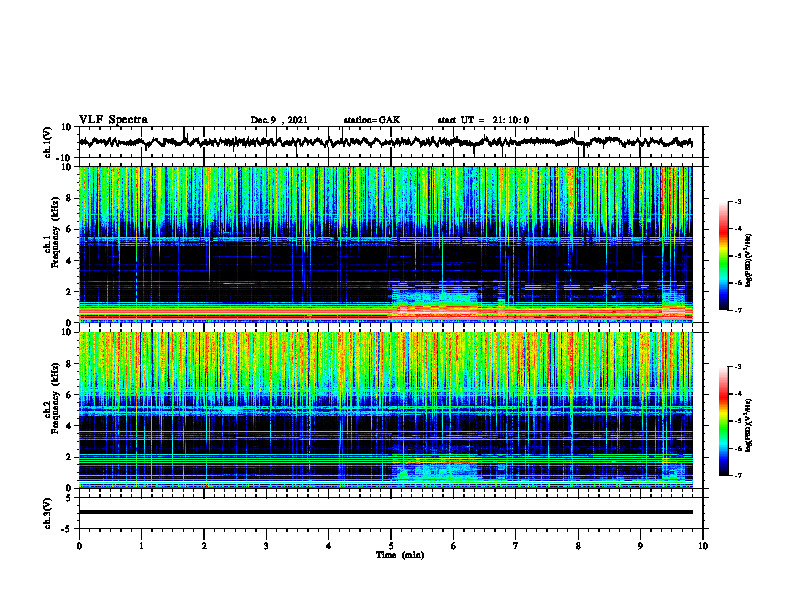Click the "7" tick label on the time axis
This screenshot has height=612, width=792.
click(516, 546)
